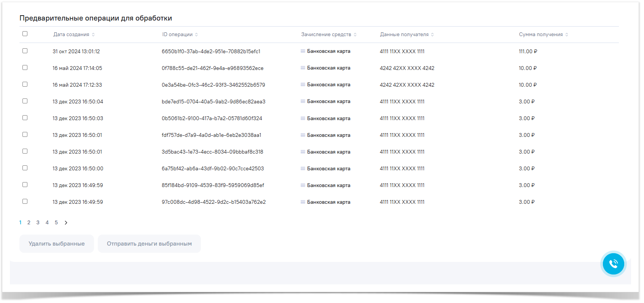Viewport: 644px width, 303px height.
Task: Click Отправить деньги выбранным button
Action: click(x=149, y=244)
